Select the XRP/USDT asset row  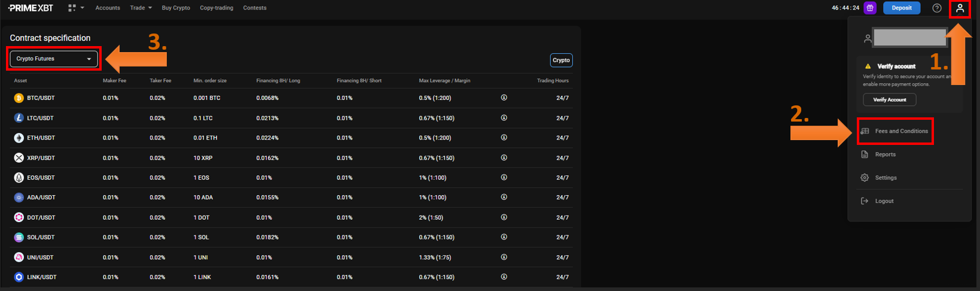(x=41, y=158)
